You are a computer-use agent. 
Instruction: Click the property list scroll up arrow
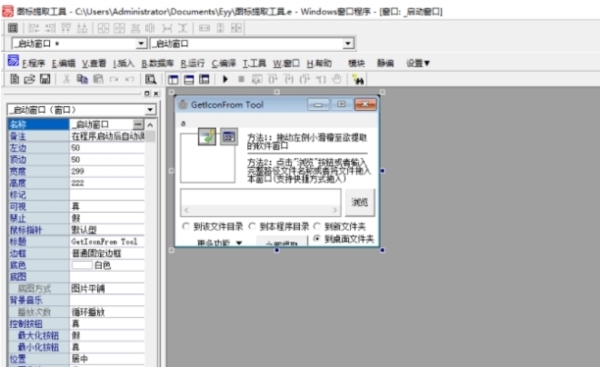coord(150,125)
